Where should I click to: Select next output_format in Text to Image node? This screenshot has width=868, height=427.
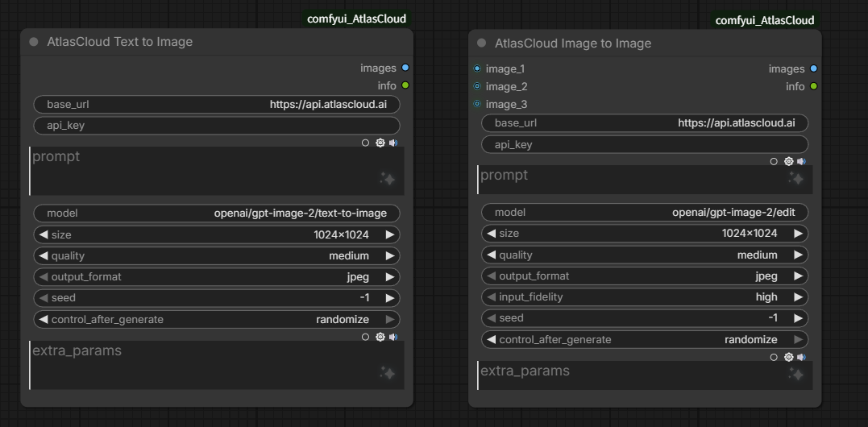click(x=390, y=276)
